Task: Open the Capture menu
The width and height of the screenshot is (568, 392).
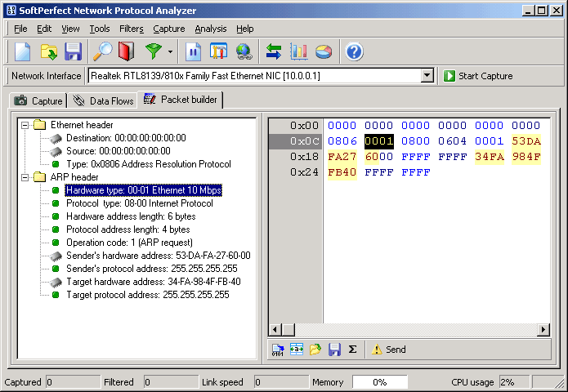Action: coord(168,29)
